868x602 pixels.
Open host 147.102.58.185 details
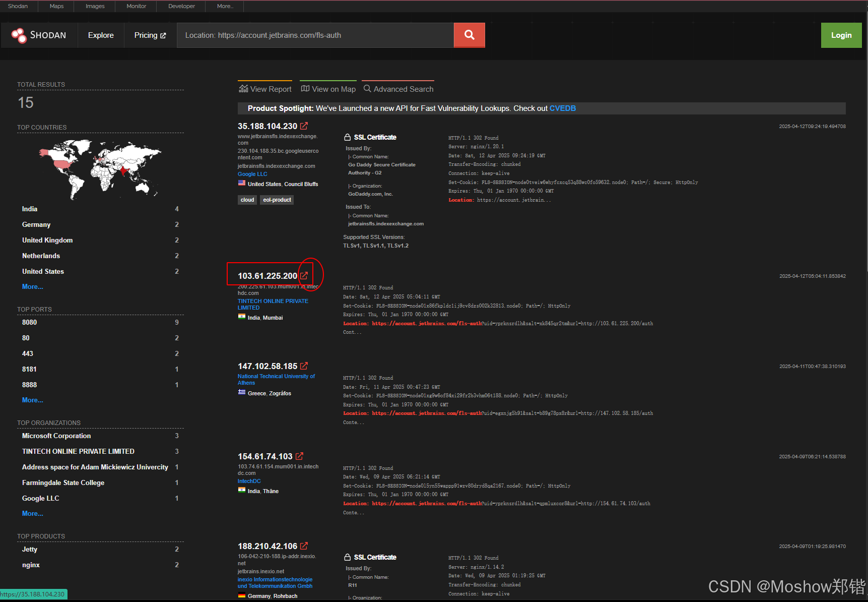click(x=268, y=366)
